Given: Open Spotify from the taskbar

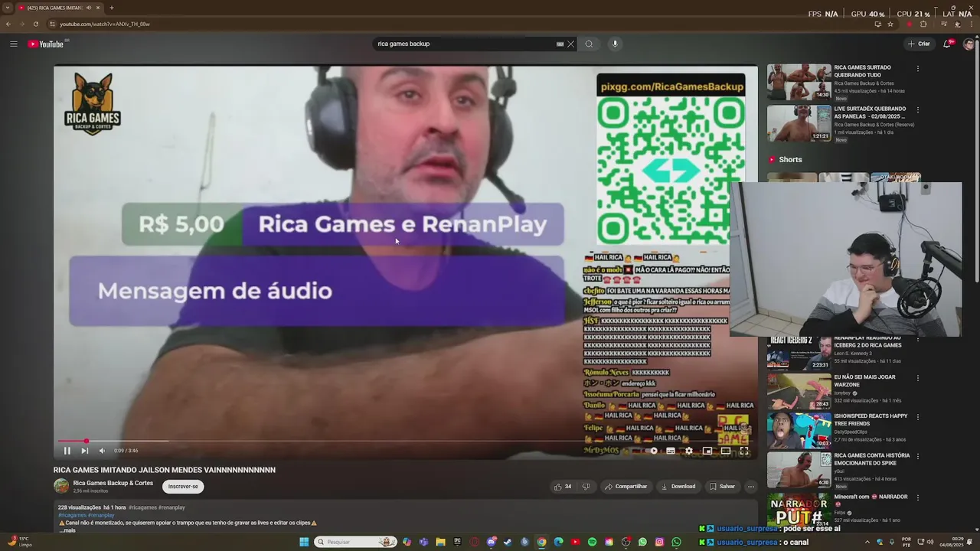Looking at the screenshot, I should 592,542.
